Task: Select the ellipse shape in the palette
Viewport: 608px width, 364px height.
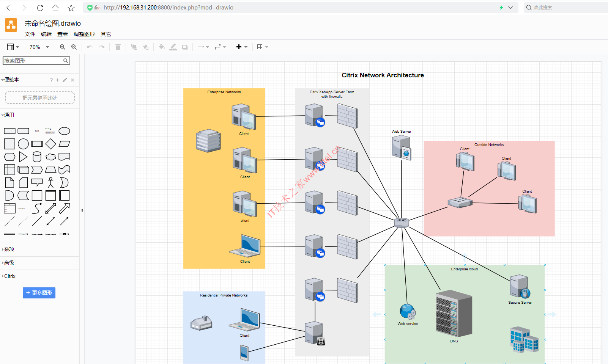Action: [64, 131]
